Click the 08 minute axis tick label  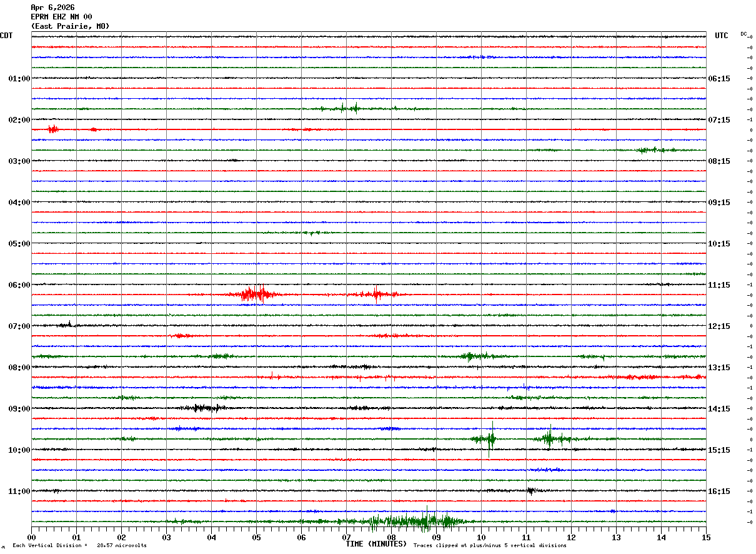391,538
